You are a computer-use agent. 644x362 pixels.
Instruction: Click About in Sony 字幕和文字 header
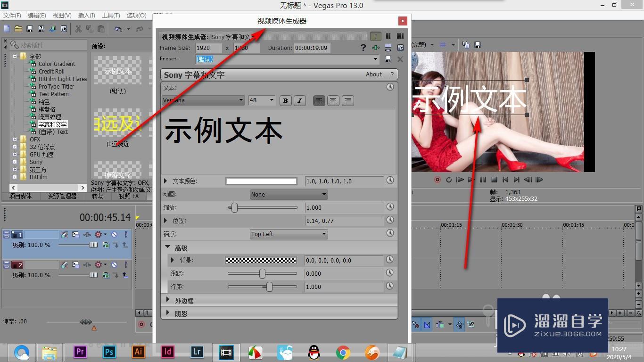point(374,74)
